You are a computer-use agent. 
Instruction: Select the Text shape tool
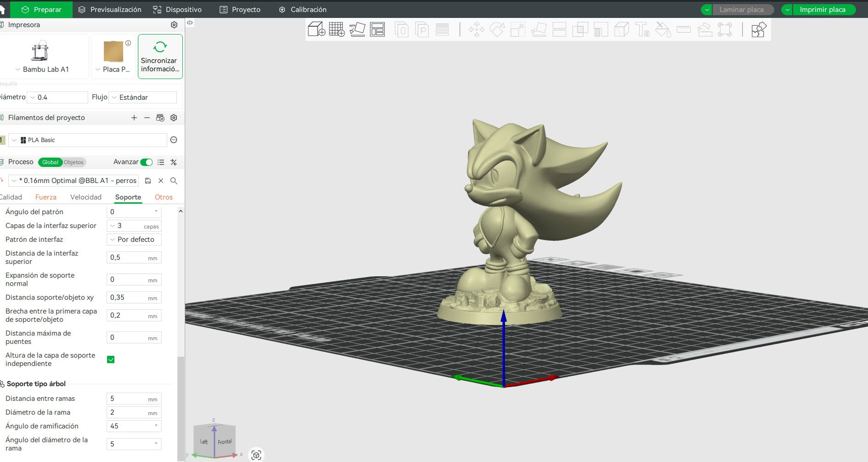point(642,29)
